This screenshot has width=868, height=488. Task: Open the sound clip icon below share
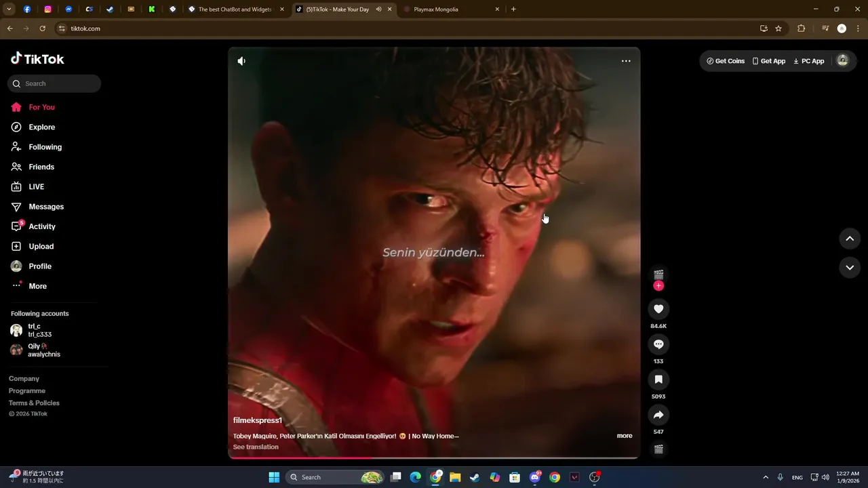[x=658, y=449]
